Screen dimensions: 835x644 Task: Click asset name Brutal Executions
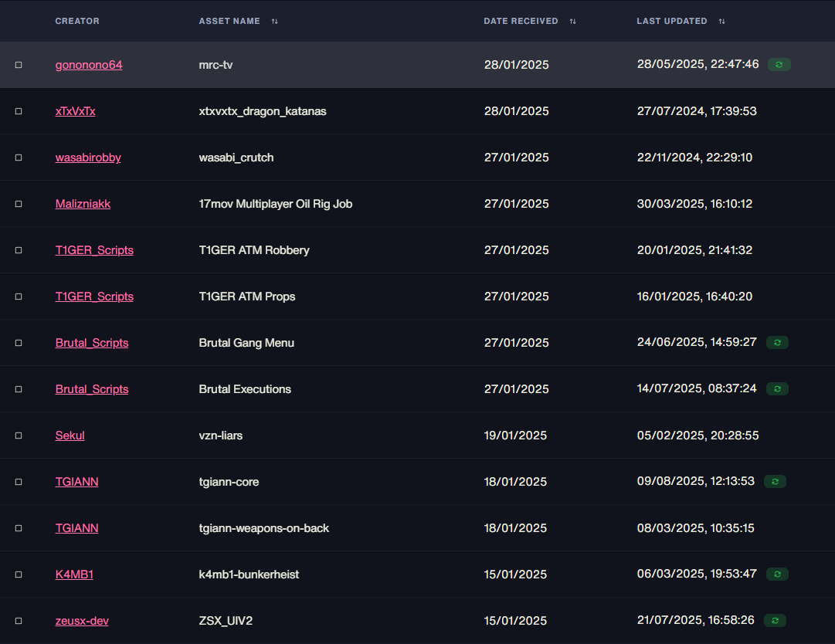245,389
